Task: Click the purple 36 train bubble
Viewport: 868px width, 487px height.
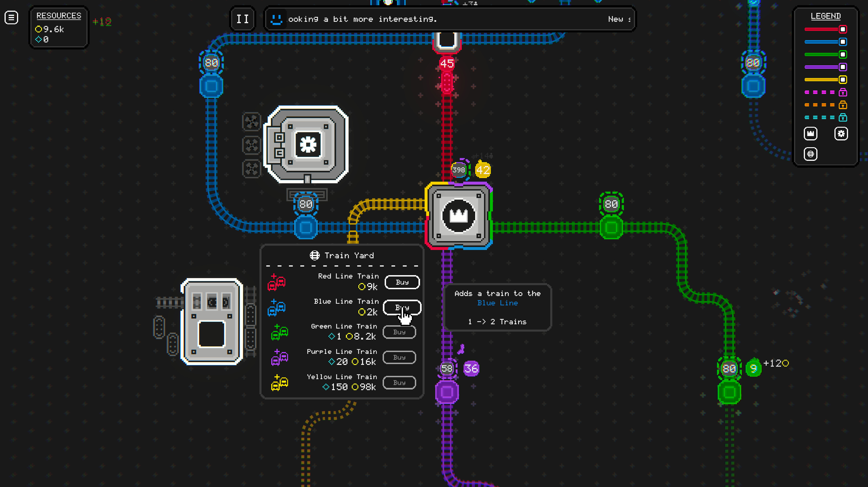Action: tap(471, 368)
